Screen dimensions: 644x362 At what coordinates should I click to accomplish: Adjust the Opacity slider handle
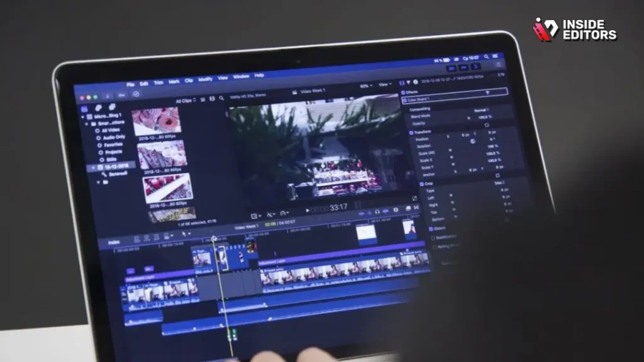pyautogui.click(x=469, y=118)
